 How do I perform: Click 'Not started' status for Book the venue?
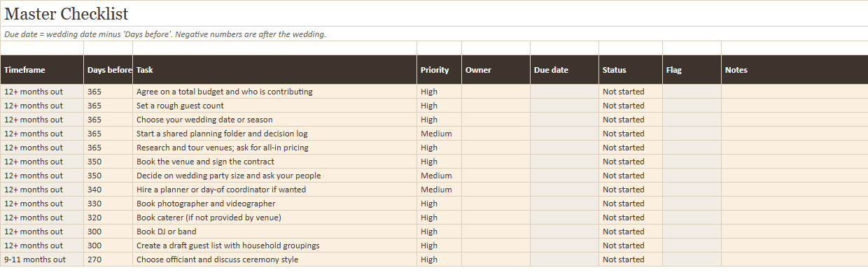click(631, 162)
